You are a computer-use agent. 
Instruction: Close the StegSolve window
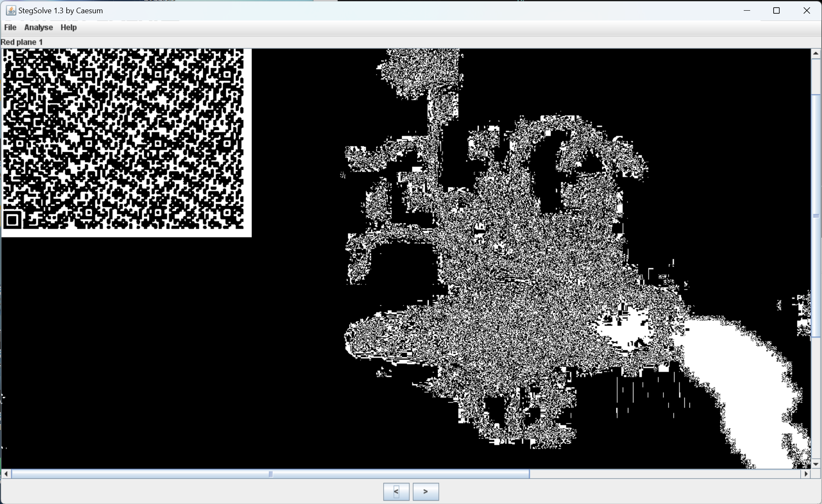click(x=807, y=10)
